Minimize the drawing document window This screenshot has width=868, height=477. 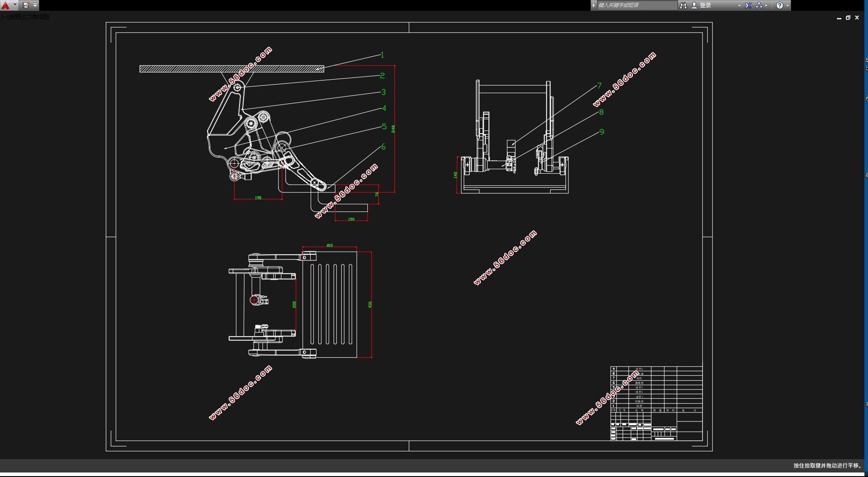point(839,18)
